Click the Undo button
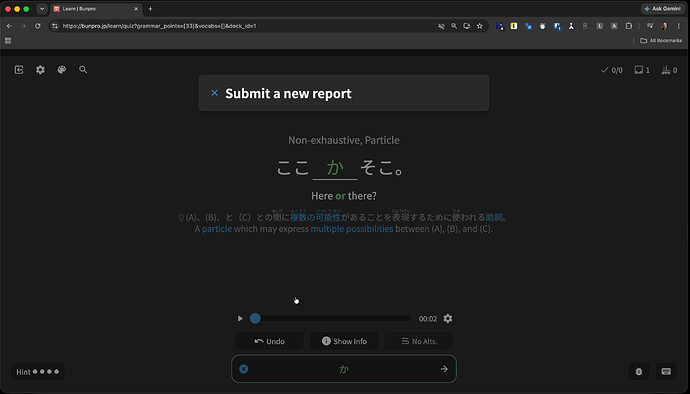The width and height of the screenshot is (690, 394). tap(269, 341)
